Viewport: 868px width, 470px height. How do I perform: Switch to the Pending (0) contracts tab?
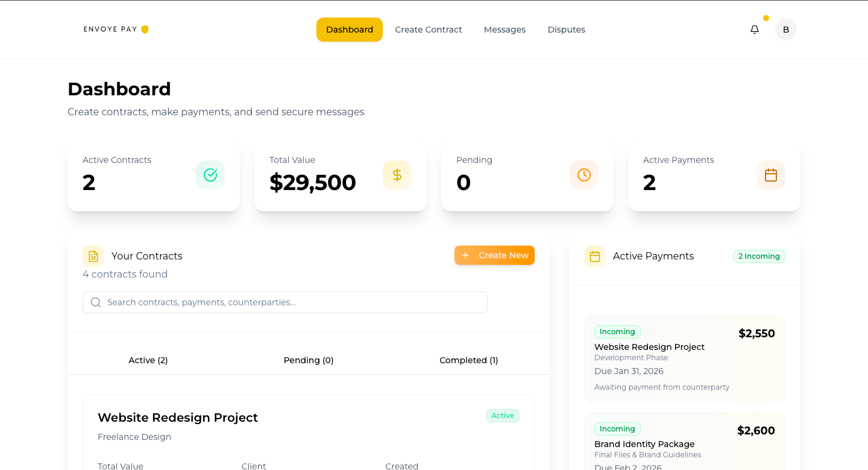308,360
